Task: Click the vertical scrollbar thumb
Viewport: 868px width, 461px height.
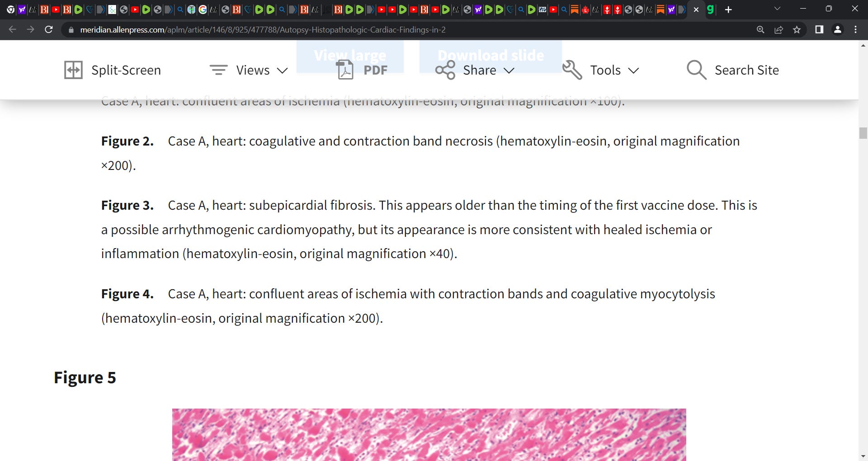Action: 863,133
